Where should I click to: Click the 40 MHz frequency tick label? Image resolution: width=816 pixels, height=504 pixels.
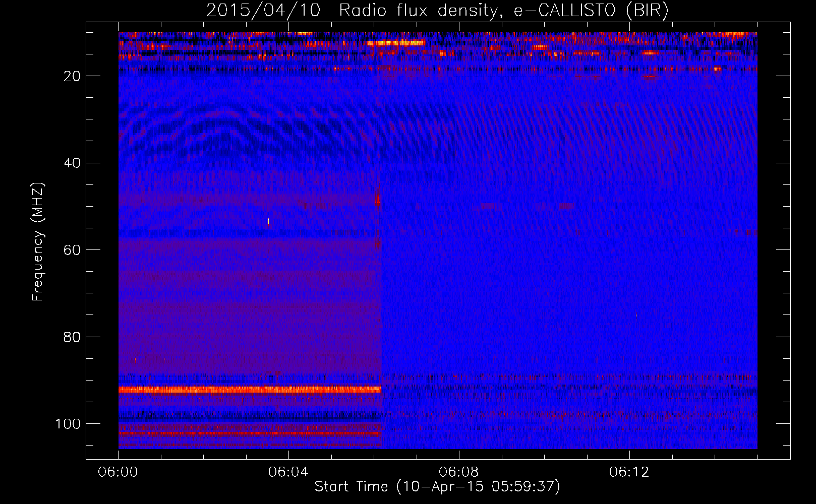pos(72,163)
